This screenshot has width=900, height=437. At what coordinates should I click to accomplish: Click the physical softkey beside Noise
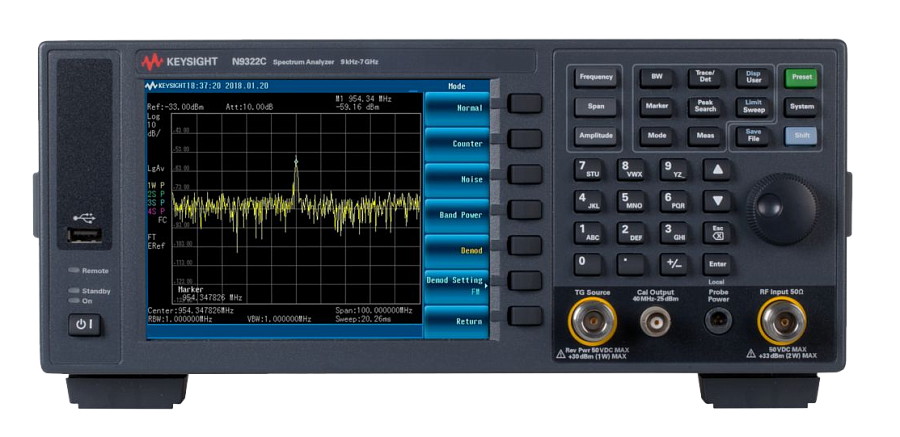tap(525, 174)
